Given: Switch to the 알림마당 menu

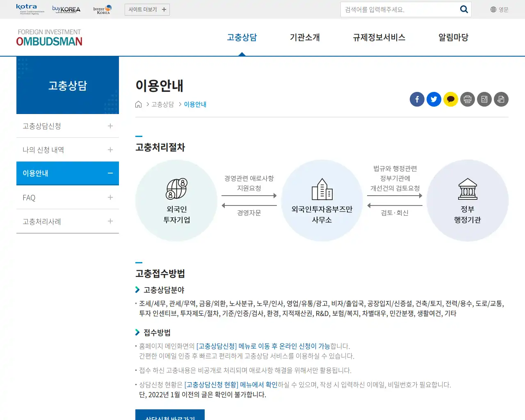Looking at the screenshot, I should pos(453,37).
